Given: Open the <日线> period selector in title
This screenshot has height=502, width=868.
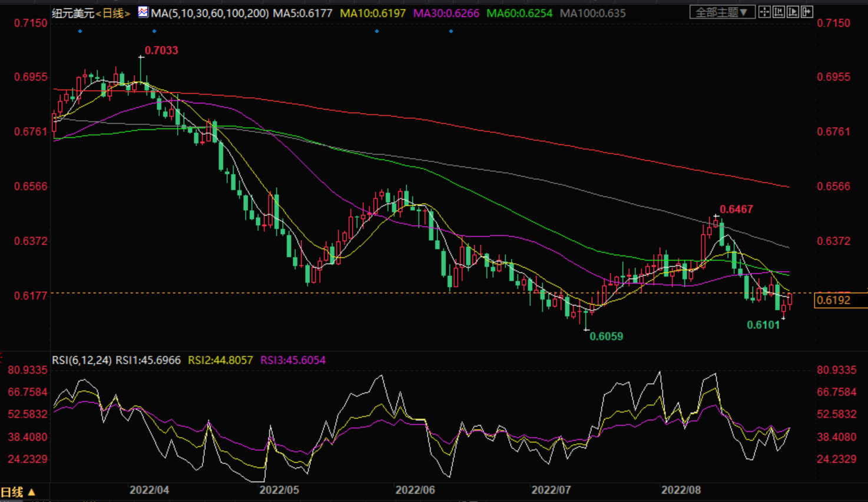Looking at the screenshot, I should (113, 13).
